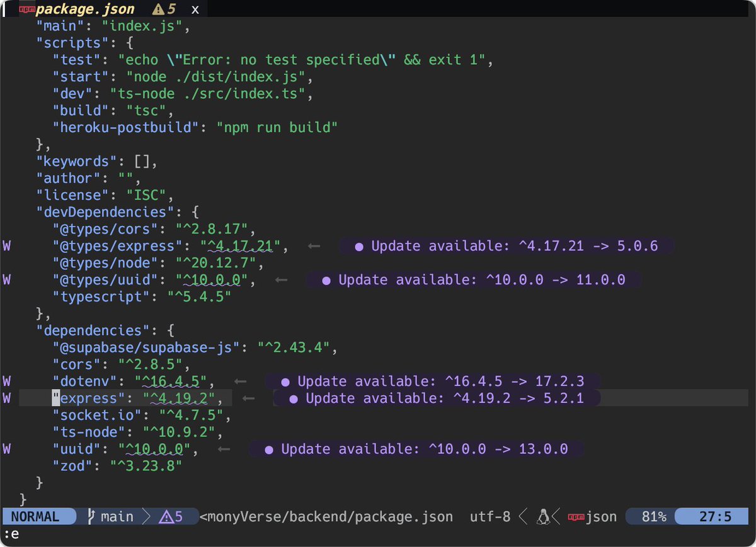Image resolution: width=756 pixels, height=547 pixels.
Task: Click the "@types/node" key
Action: point(105,263)
